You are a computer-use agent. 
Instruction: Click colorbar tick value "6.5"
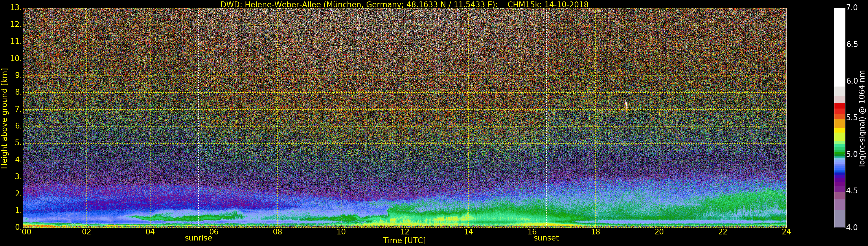tap(852, 44)
